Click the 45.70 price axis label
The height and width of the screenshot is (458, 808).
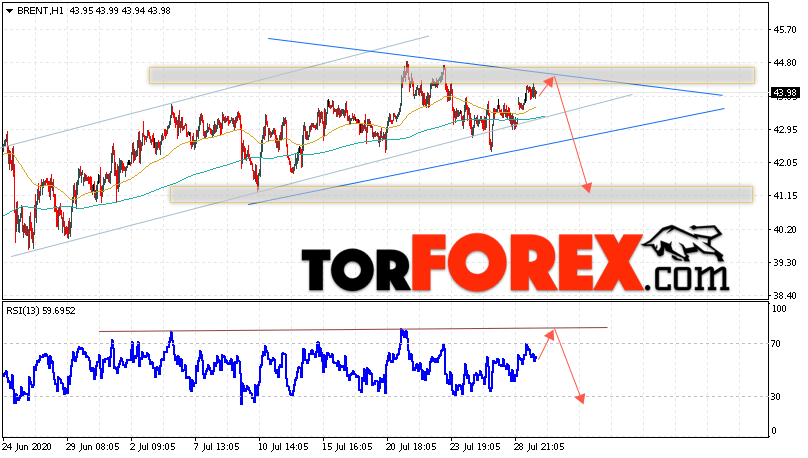(784, 30)
